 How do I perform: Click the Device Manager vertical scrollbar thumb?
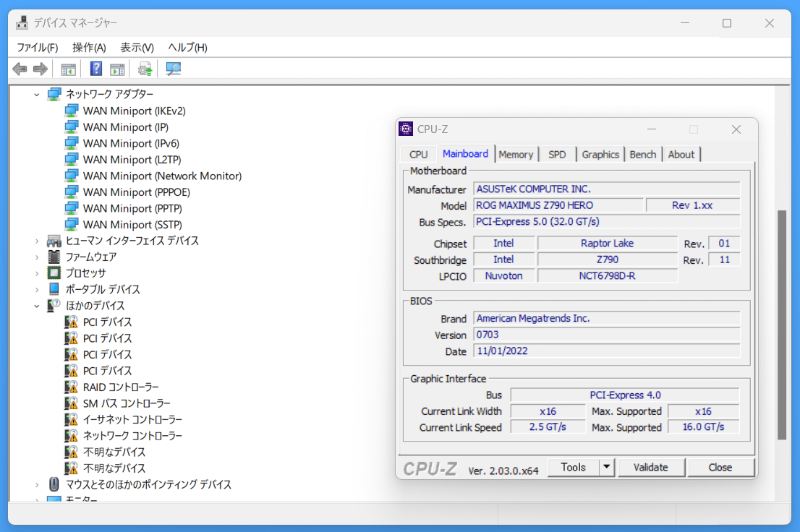click(782, 325)
